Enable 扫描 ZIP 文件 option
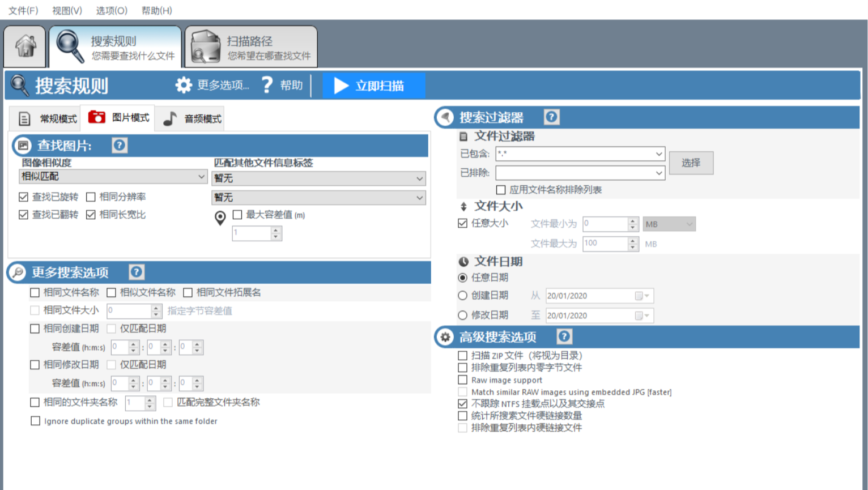868x490 pixels. tap(462, 356)
